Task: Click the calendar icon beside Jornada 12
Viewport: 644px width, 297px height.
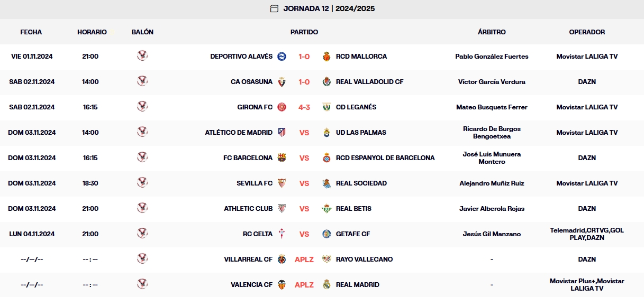Action: (274, 8)
